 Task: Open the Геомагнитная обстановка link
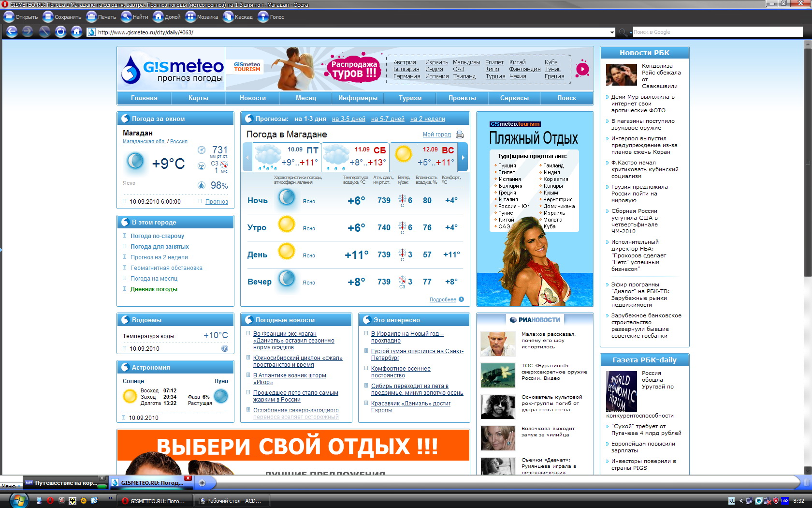point(166,268)
